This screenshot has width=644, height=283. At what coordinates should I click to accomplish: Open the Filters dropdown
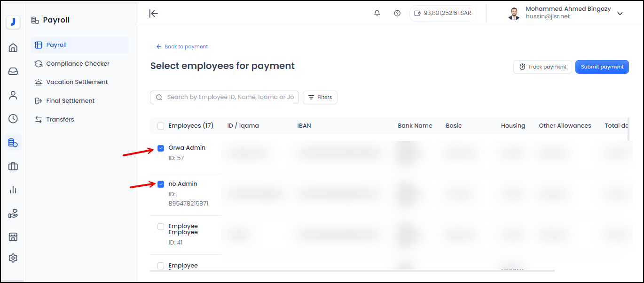320,97
